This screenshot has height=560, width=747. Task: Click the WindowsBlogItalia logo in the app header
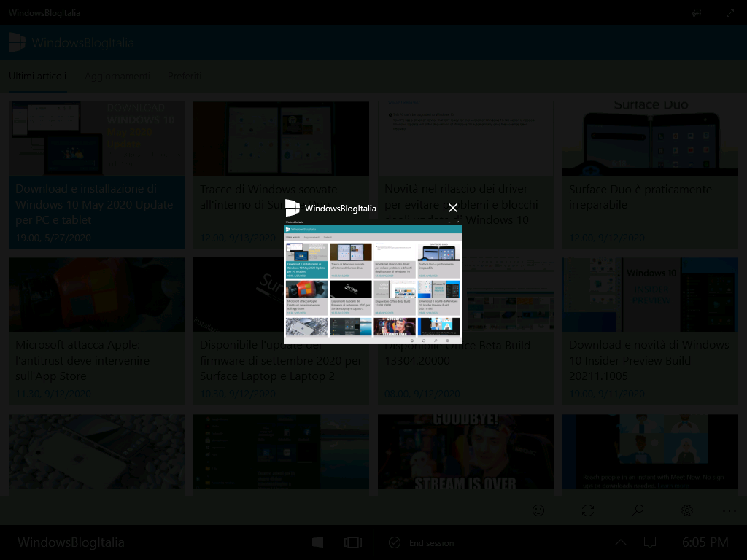[18, 42]
